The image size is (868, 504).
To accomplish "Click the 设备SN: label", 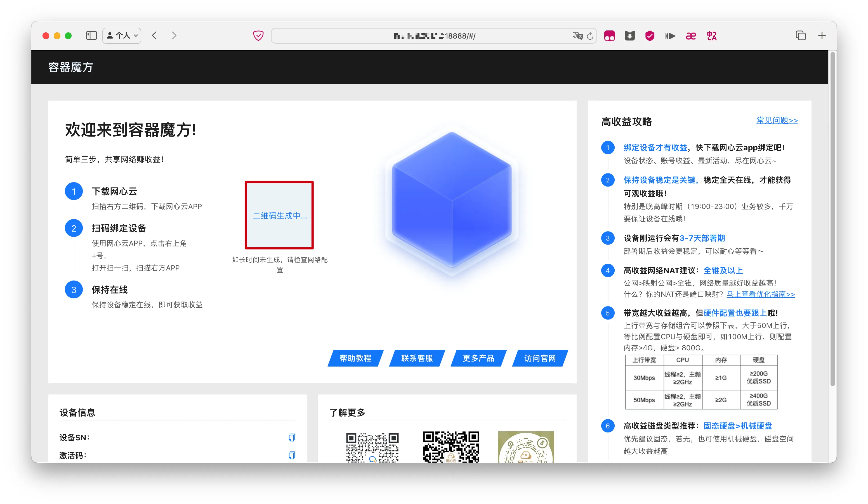I will point(74,438).
